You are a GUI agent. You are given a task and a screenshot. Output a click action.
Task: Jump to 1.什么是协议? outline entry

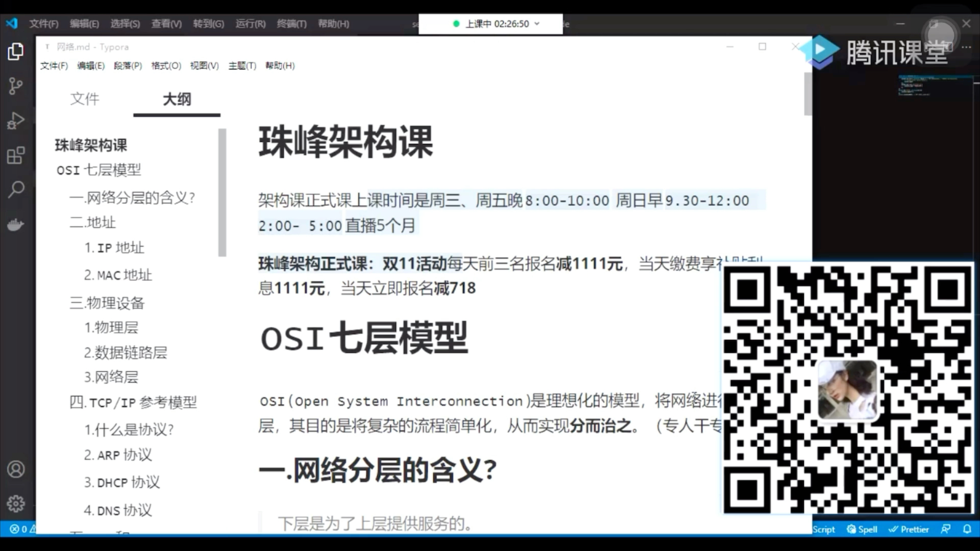129,430
